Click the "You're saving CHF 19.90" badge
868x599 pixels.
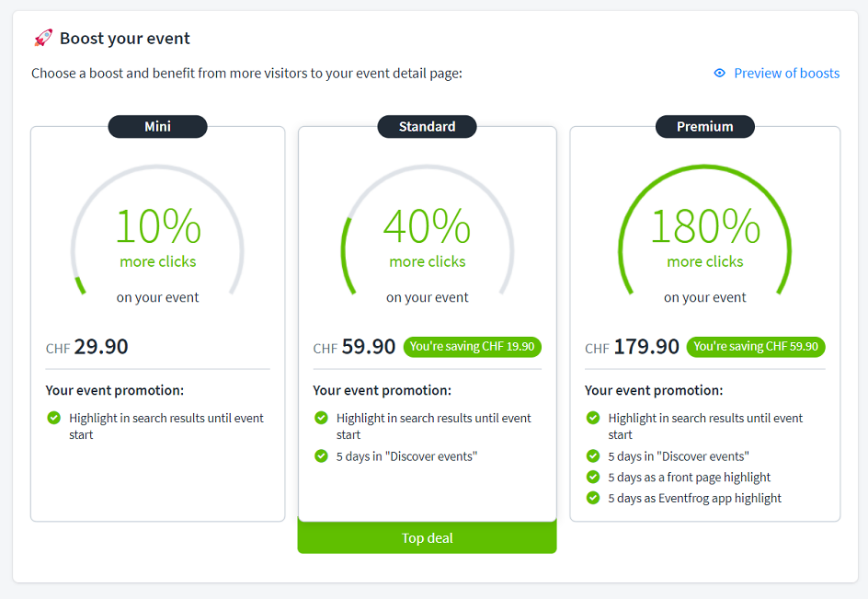click(473, 347)
